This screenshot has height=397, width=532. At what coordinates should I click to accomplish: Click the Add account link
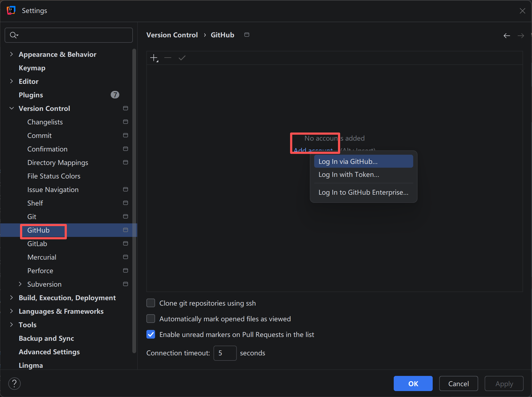(313, 150)
